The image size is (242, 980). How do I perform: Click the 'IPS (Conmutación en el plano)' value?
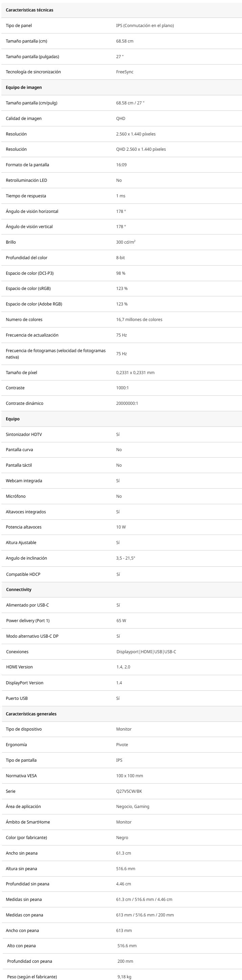[x=145, y=25]
